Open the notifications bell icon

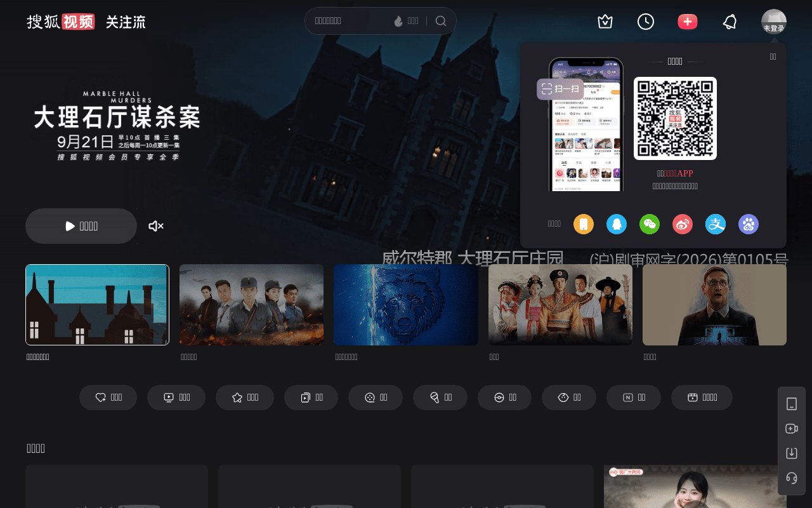click(730, 22)
